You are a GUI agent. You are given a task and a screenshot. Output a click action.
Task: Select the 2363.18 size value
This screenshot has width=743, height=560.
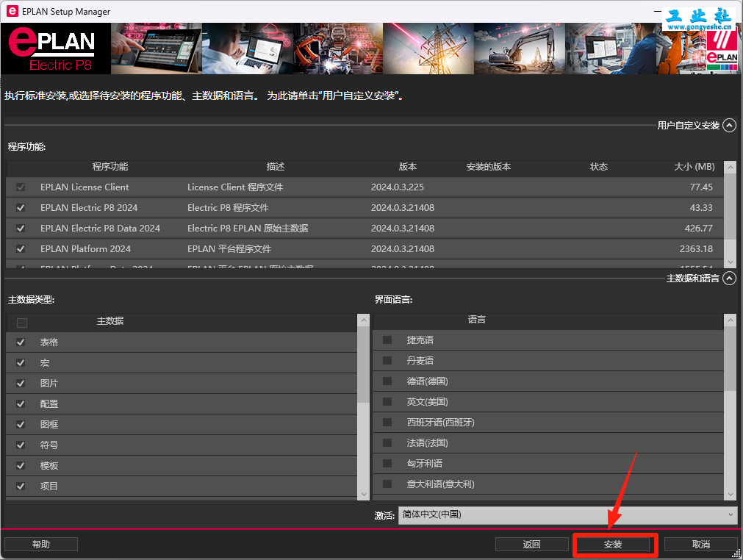pos(696,248)
